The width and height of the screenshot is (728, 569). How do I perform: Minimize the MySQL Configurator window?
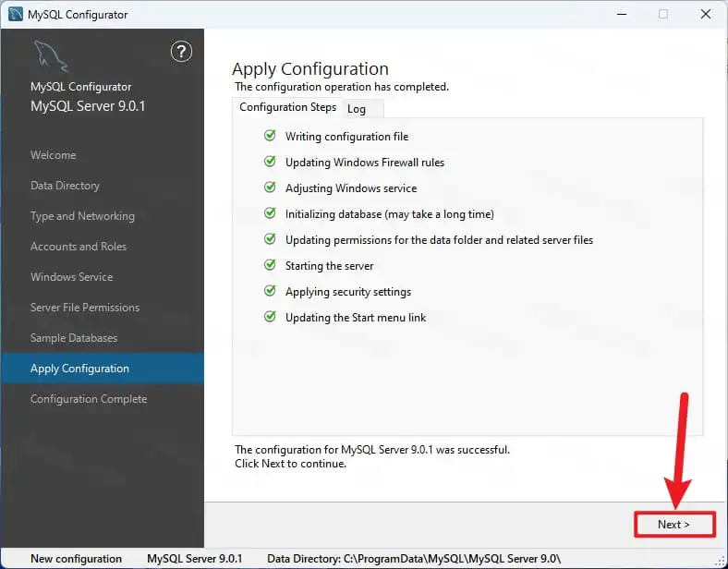(622, 14)
